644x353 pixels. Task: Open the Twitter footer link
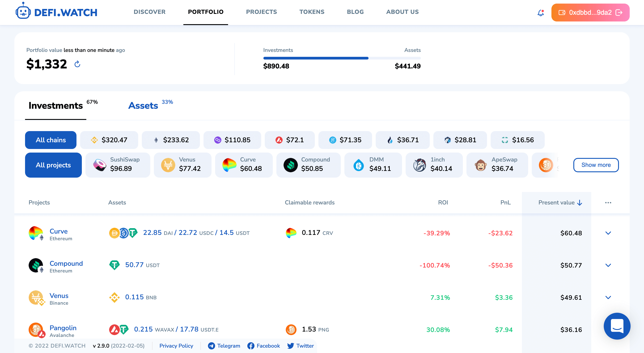click(300, 346)
